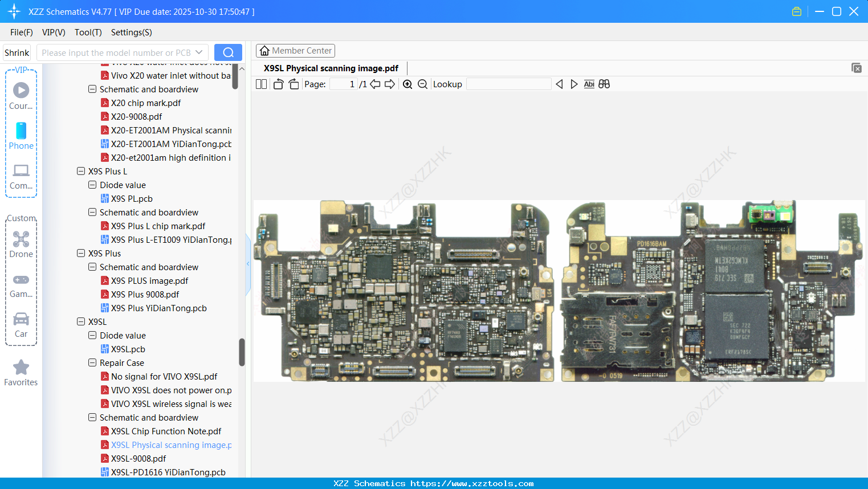
Task: Open the Favorites star panel
Action: [21, 368]
